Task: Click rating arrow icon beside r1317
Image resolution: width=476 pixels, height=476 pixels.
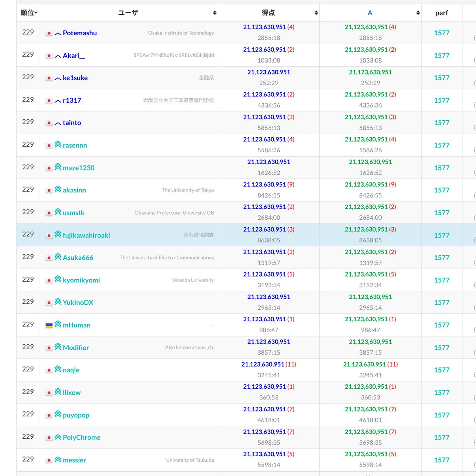Action: (x=58, y=101)
